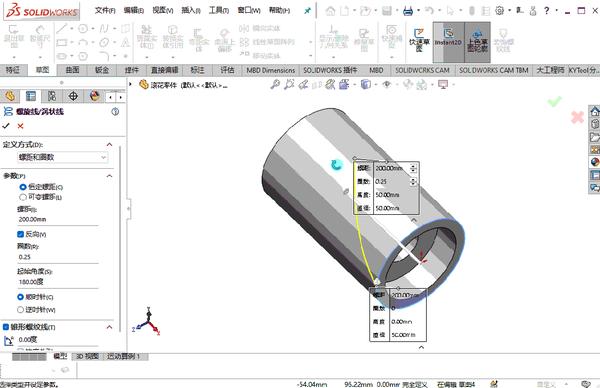The height and width of the screenshot is (388, 600).
Task: Open Design Library in the task pane
Action: pyautogui.click(x=595, y=124)
